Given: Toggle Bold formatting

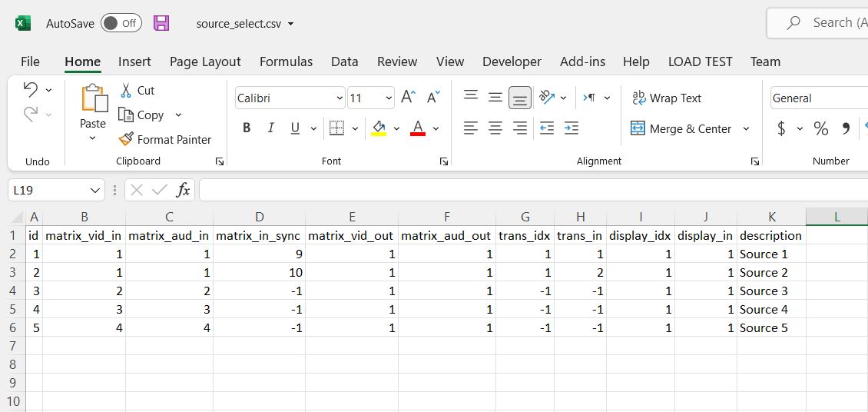Looking at the screenshot, I should pyautogui.click(x=247, y=128).
